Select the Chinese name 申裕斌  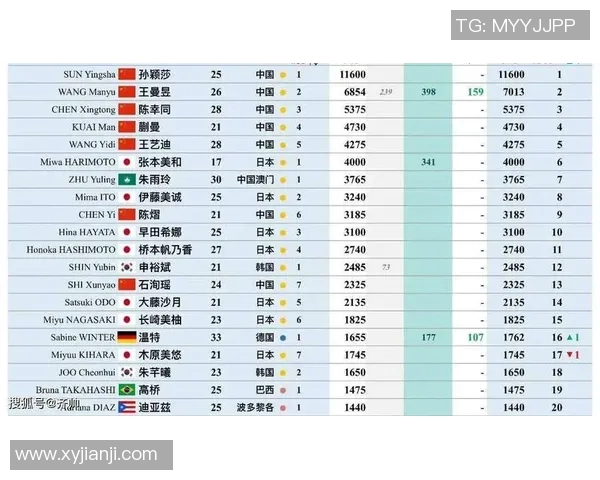click(x=155, y=267)
